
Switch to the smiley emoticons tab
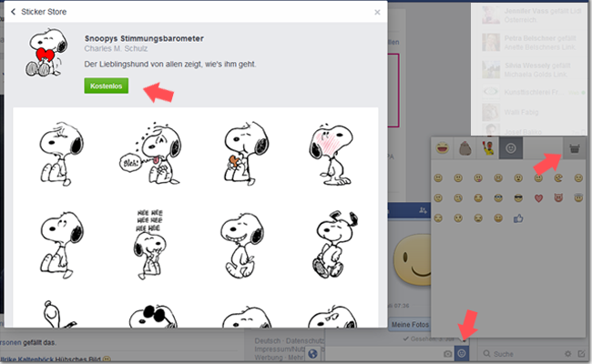click(x=511, y=147)
